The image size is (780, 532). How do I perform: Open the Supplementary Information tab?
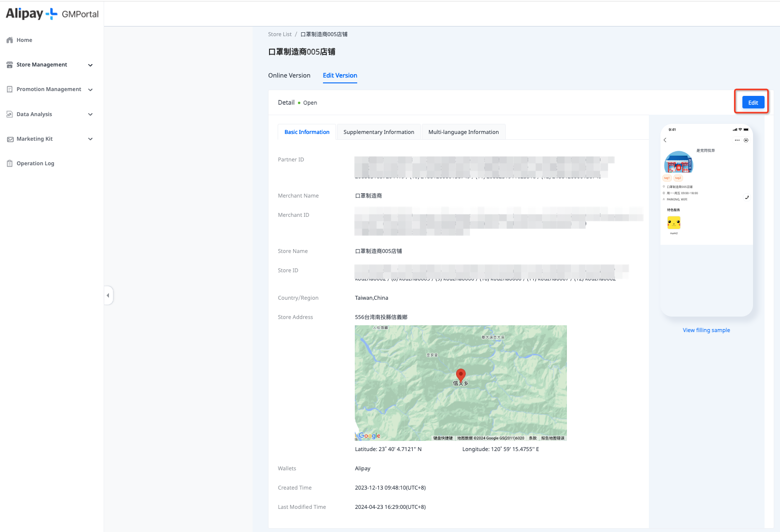pos(378,132)
